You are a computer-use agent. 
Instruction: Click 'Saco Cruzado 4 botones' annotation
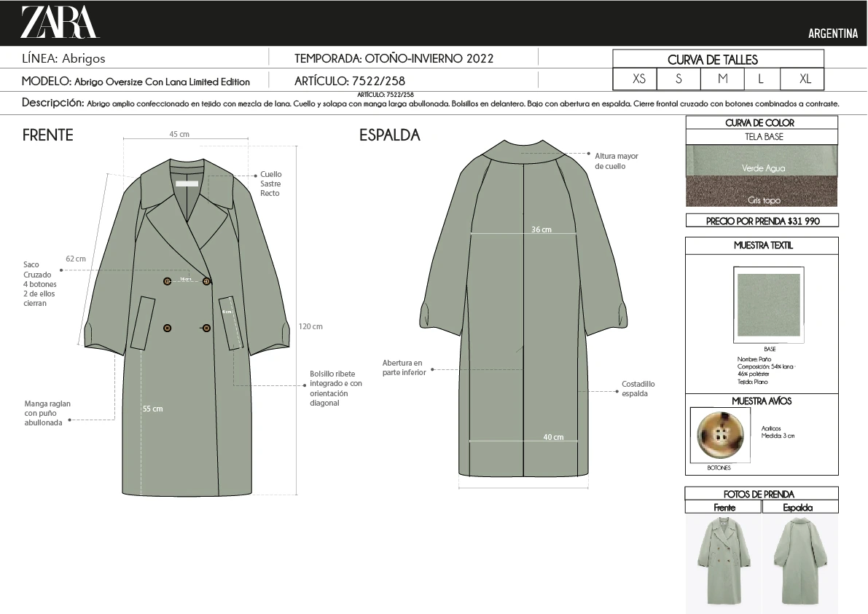point(40,284)
